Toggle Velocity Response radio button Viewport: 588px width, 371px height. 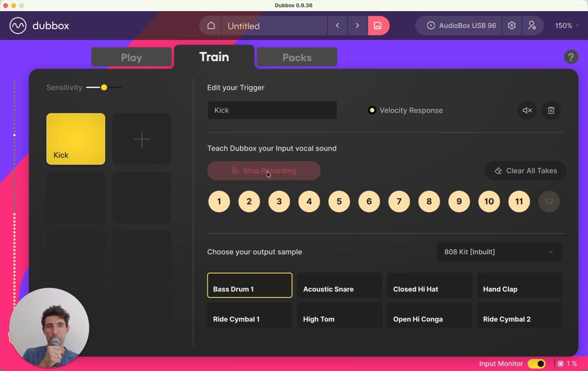(x=372, y=110)
